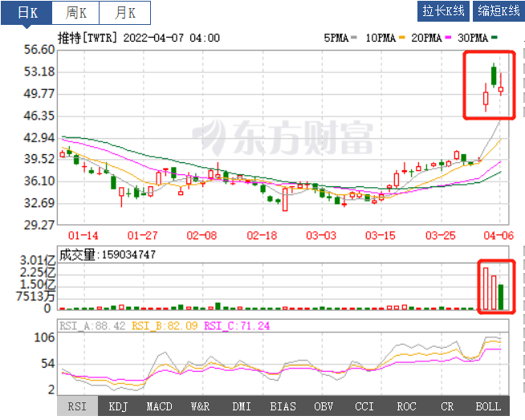Viewport: 525px width, 420px height.
Task: Click the 36.10 price axis label
Action: coord(39,181)
